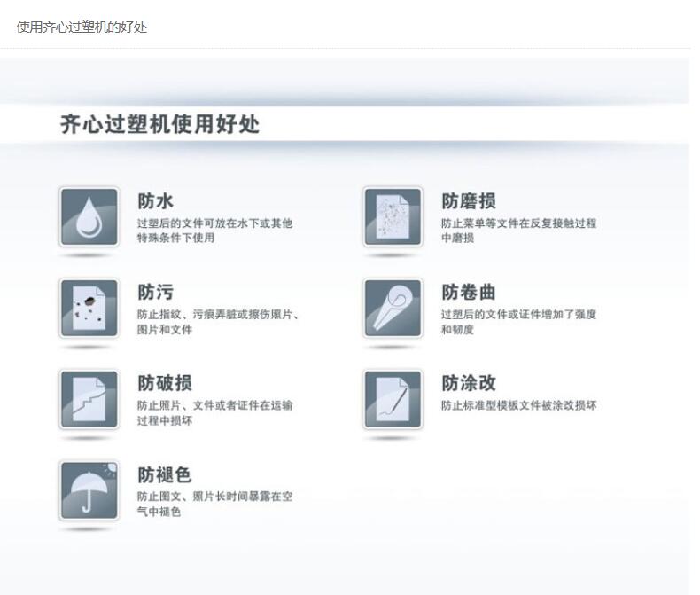Viewport: 700px width, 595px height.
Task: Click the 防污 heading
Action: 155,292
